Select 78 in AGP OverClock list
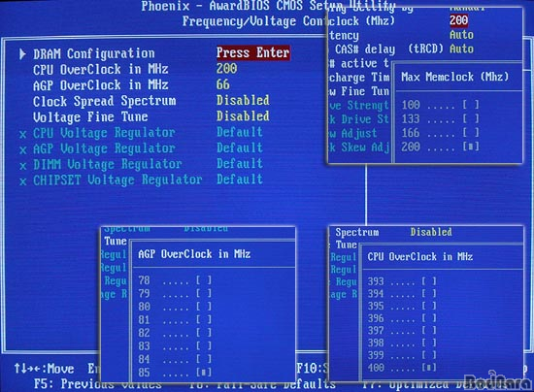 175,280
